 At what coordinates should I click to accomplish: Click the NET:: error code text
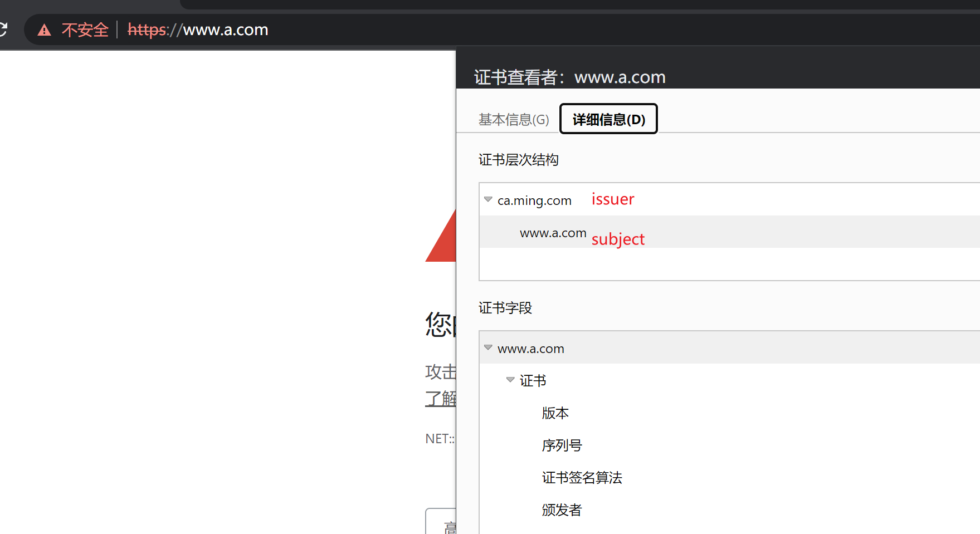pos(440,439)
